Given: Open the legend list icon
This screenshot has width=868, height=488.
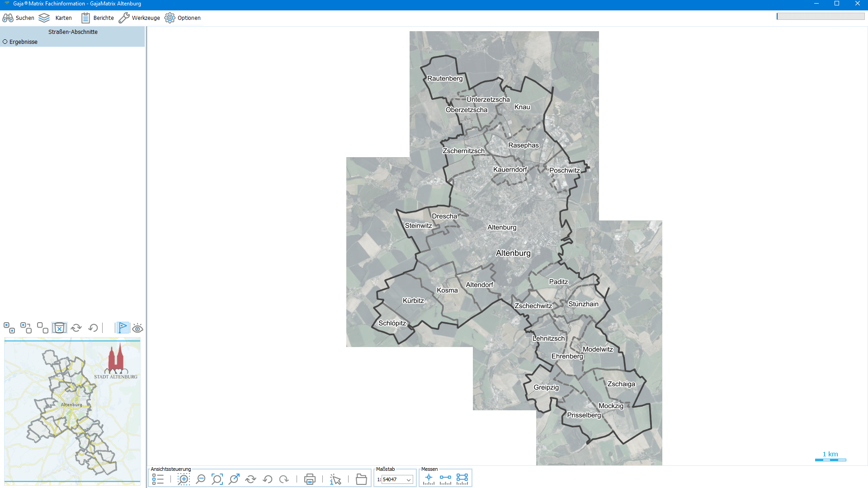Looking at the screenshot, I should click(x=158, y=479).
